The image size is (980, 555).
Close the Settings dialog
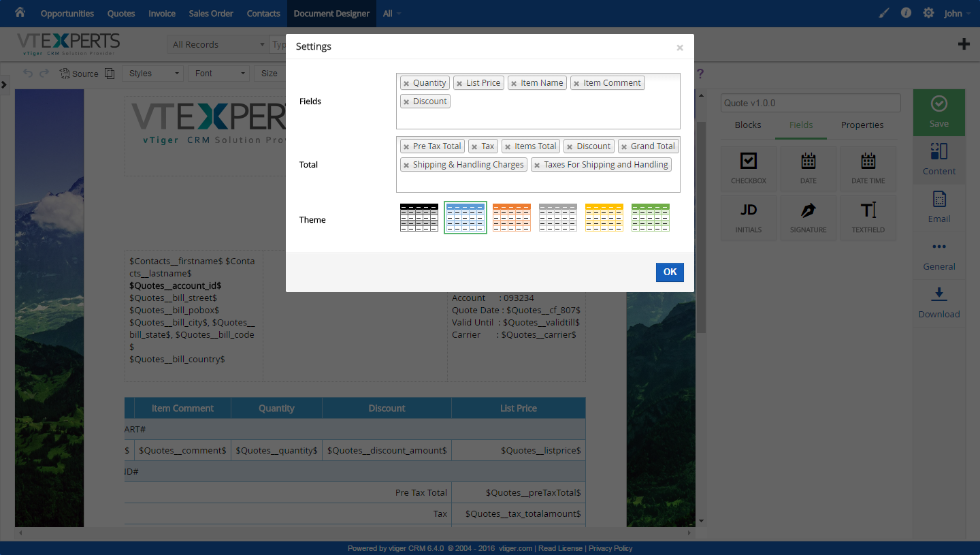(680, 48)
